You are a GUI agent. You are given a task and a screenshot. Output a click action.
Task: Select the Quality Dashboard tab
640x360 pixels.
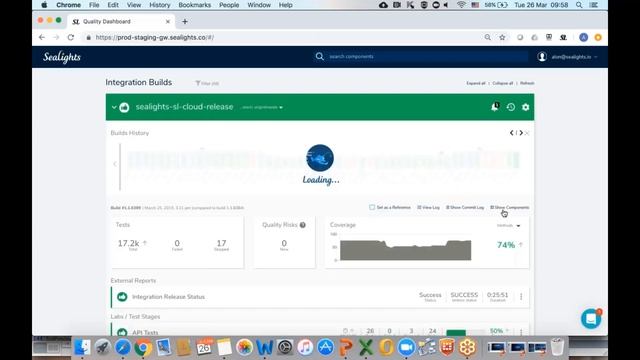[x=122, y=22]
